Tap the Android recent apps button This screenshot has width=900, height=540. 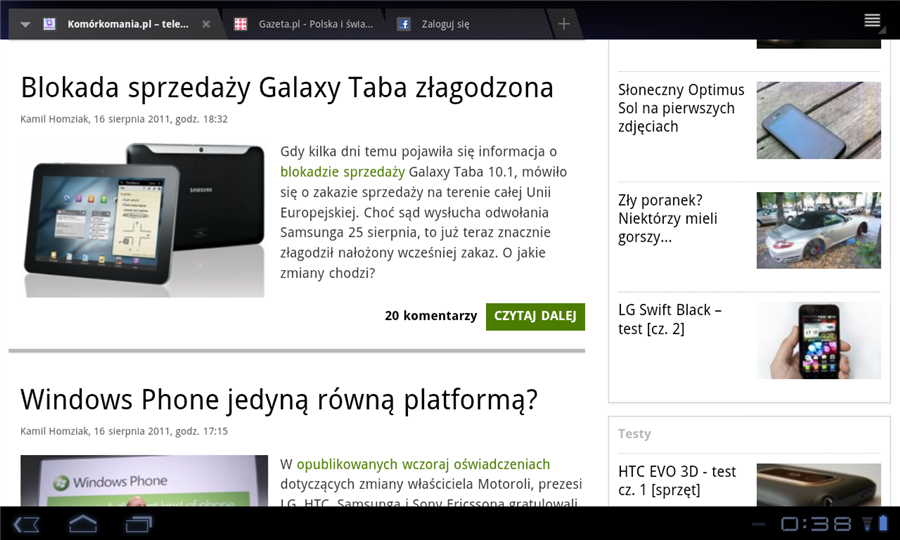click(139, 524)
